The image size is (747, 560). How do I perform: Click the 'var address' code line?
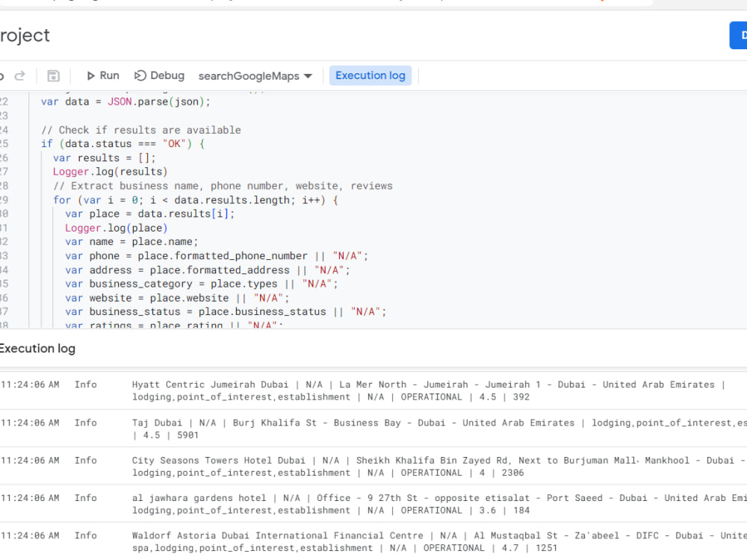[x=208, y=270]
